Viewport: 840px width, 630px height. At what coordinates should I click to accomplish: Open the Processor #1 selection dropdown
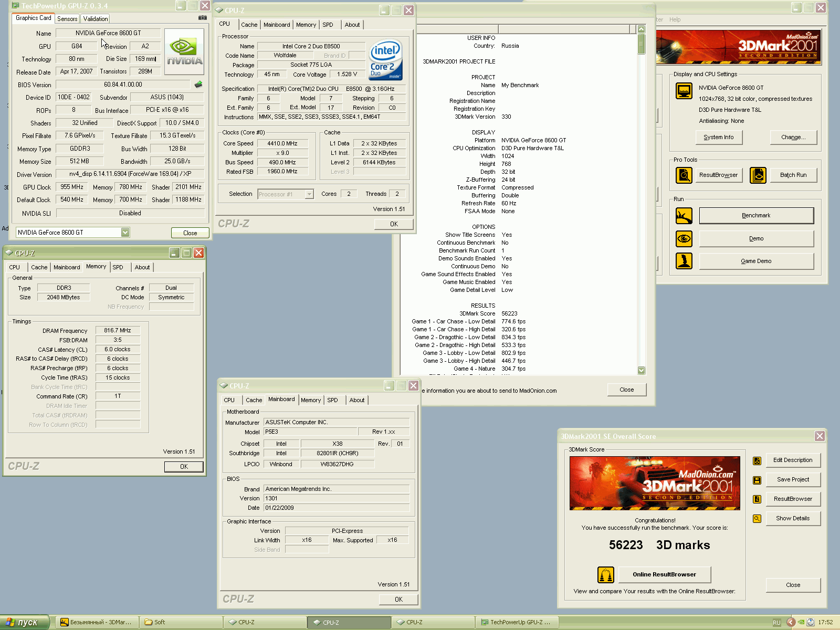(x=309, y=194)
